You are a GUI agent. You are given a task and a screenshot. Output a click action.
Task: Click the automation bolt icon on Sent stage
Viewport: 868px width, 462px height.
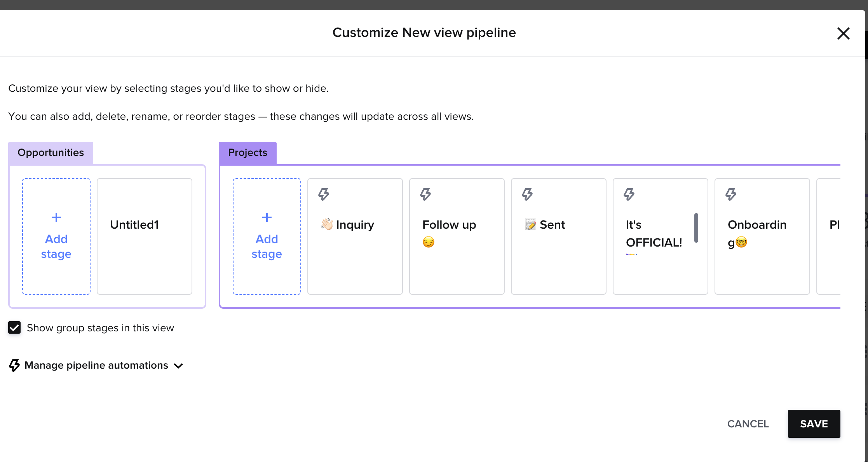click(527, 194)
